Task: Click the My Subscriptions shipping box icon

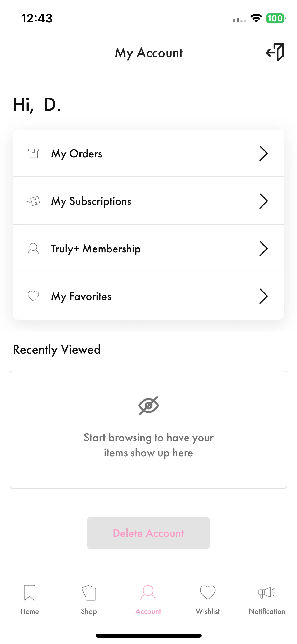Action: coord(33,201)
